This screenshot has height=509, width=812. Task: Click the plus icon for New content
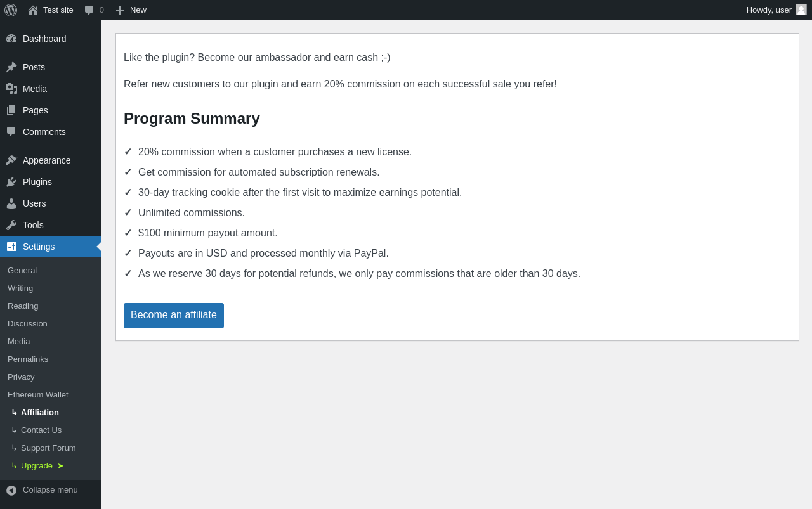click(x=120, y=10)
